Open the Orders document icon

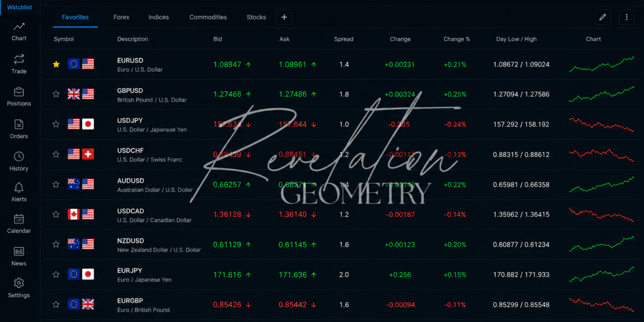19,124
